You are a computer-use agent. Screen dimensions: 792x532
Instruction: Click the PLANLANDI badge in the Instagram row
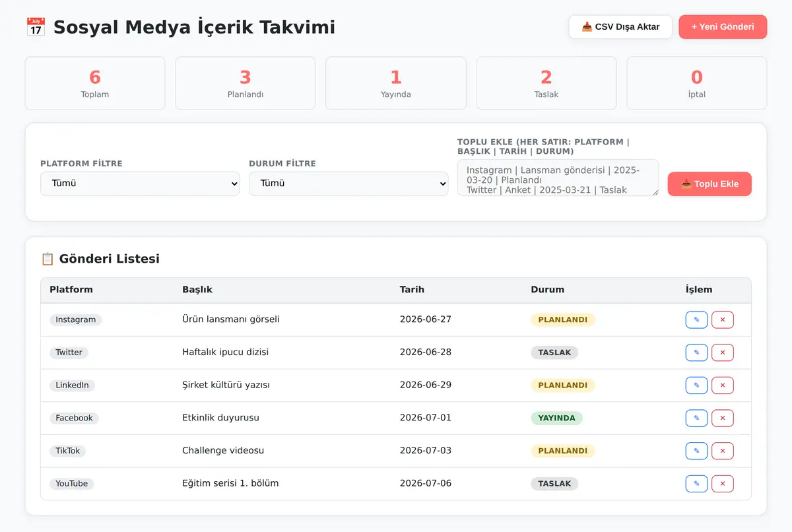point(563,319)
